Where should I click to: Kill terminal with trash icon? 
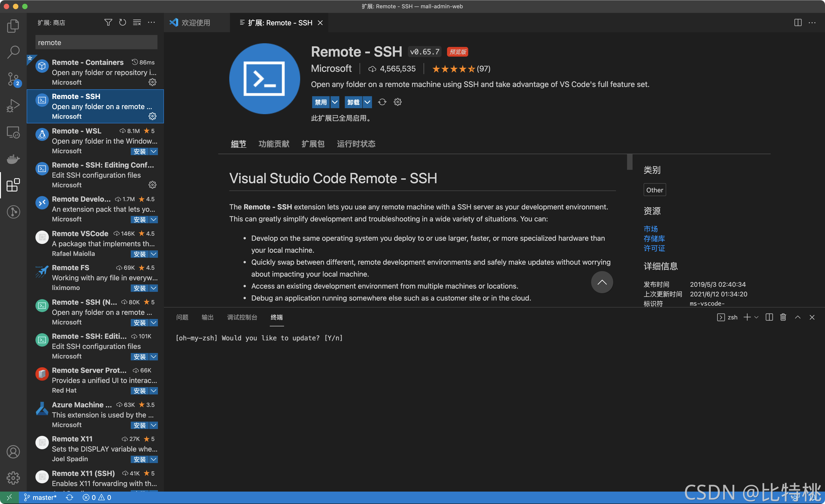[x=783, y=317]
